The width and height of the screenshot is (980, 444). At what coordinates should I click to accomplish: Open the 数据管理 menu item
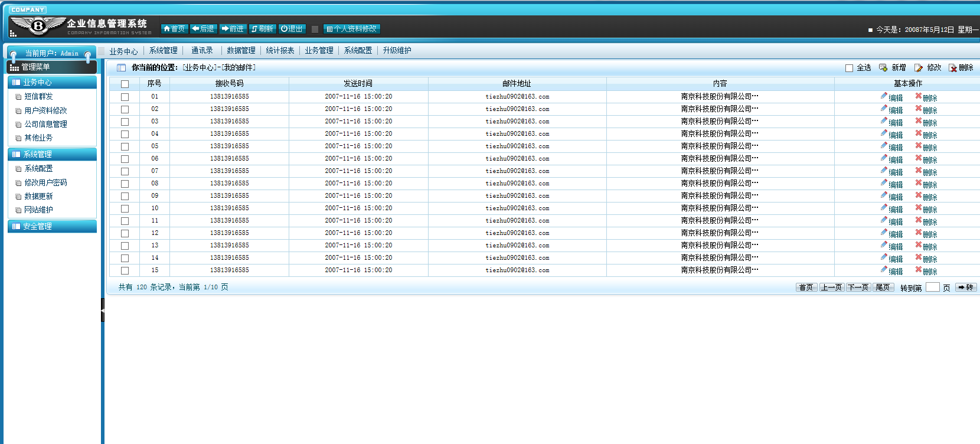tap(241, 51)
